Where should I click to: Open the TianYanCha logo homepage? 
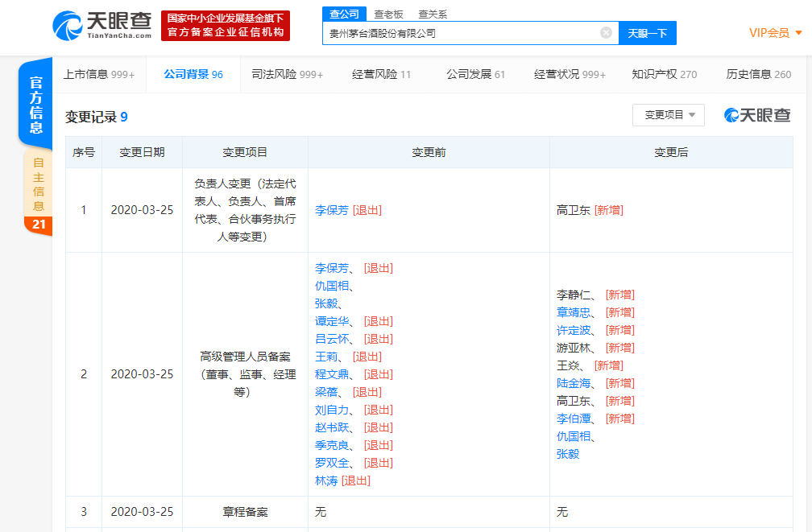pos(102,26)
